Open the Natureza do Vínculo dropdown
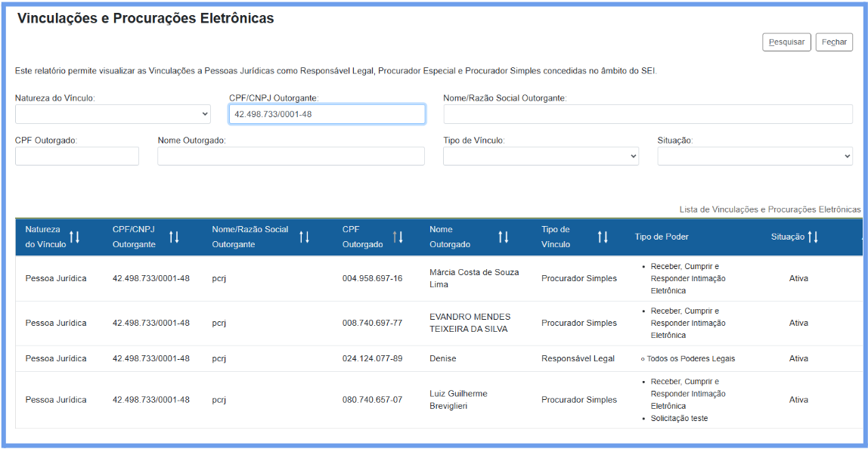Image resolution: width=868 pixels, height=449 pixels. pos(113,114)
